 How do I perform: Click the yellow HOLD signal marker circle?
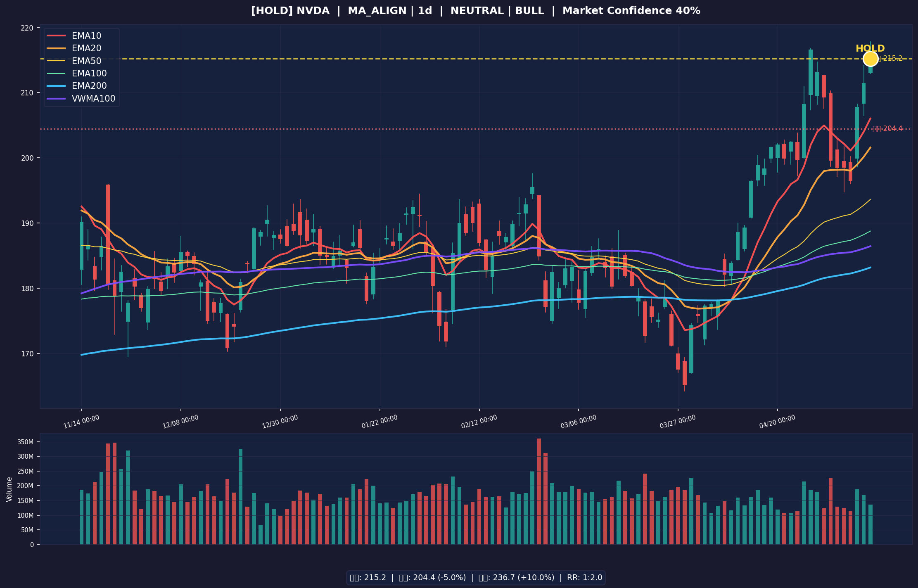tap(871, 59)
